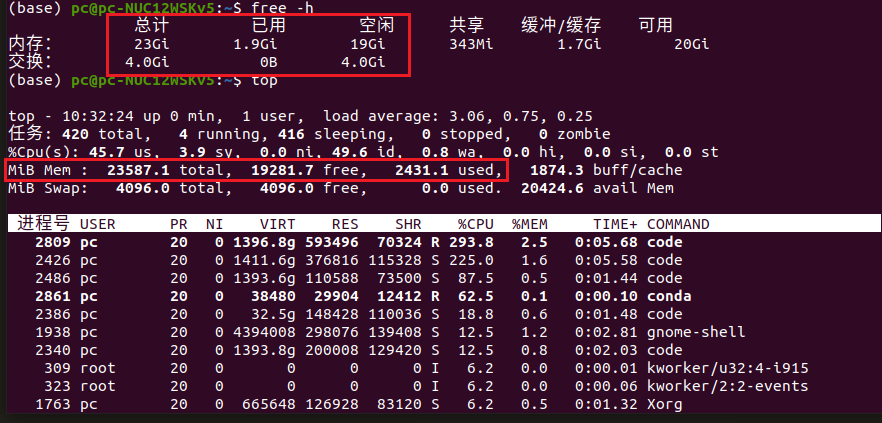This screenshot has width=882, height=423.
Task: Click the %MEM column header
Action: [x=530, y=224]
